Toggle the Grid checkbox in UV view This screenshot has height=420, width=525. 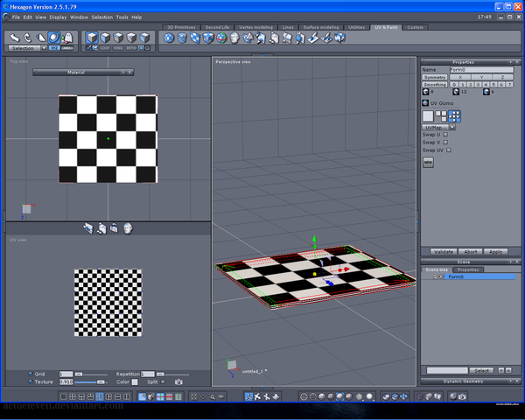coord(31,374)
